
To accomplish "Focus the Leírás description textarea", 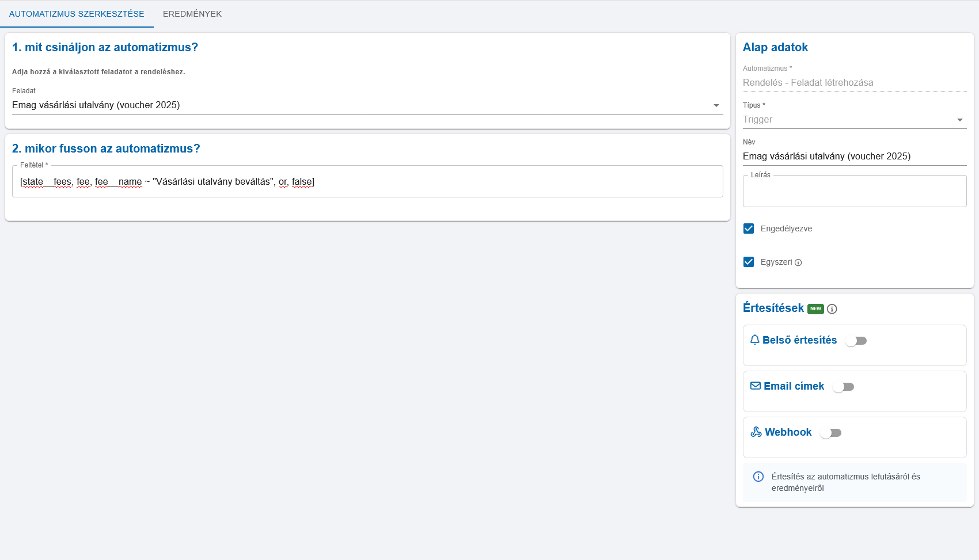I will pyautogui.click(x=855, y=191).
